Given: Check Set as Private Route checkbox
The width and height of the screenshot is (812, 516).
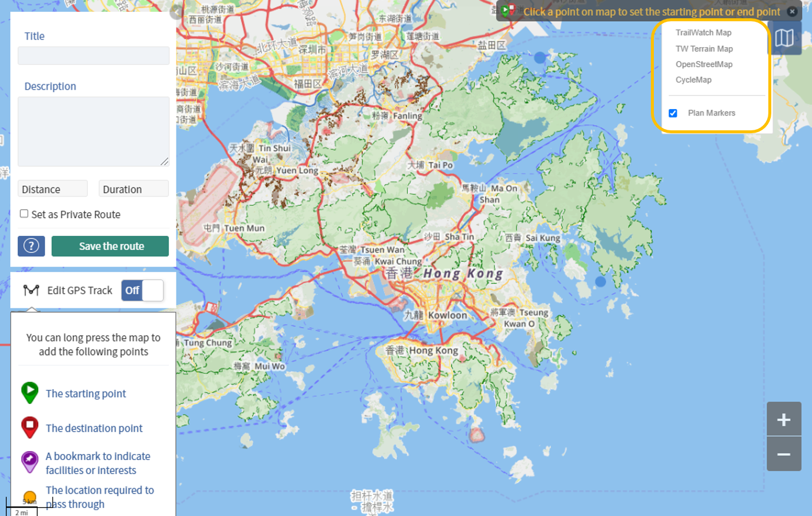Looking at the screenshot, I should [24, 213].
